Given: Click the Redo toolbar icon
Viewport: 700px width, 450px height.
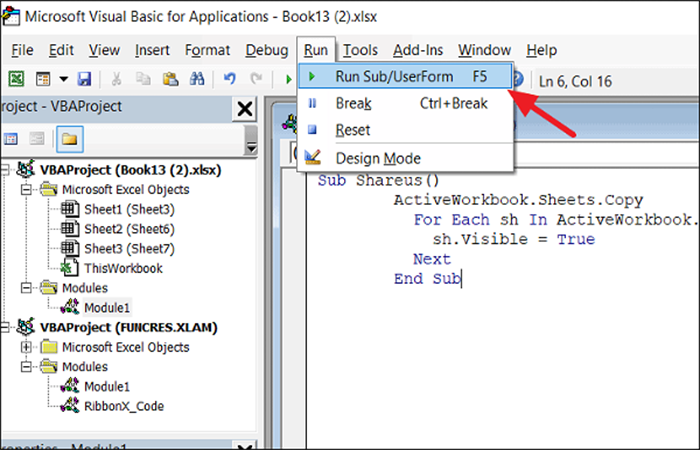Looking at the screenshot, I should tap(256, 79).
